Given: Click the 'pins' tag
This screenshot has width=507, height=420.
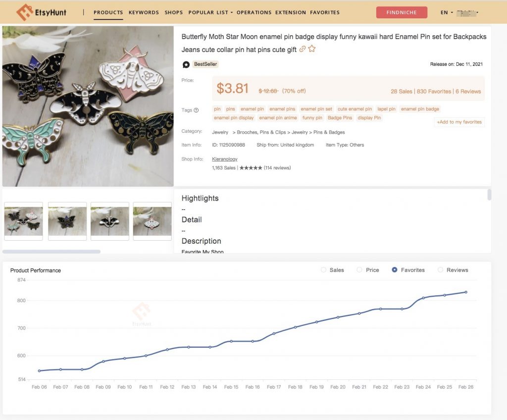Looking at the screenshot, I should coord(231,109).
